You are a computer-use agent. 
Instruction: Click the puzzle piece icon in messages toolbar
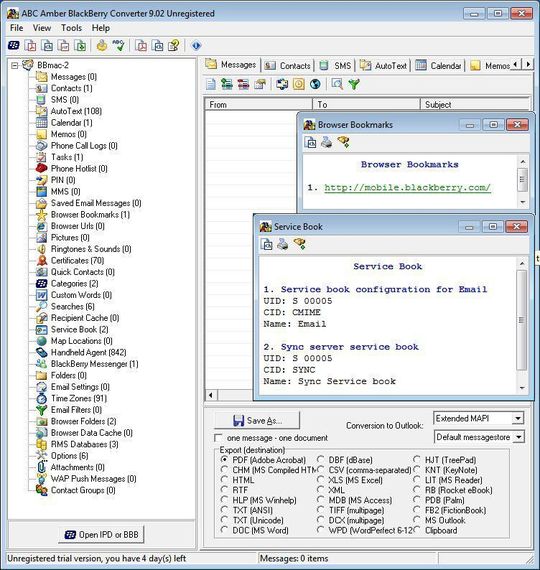[282, 84]
